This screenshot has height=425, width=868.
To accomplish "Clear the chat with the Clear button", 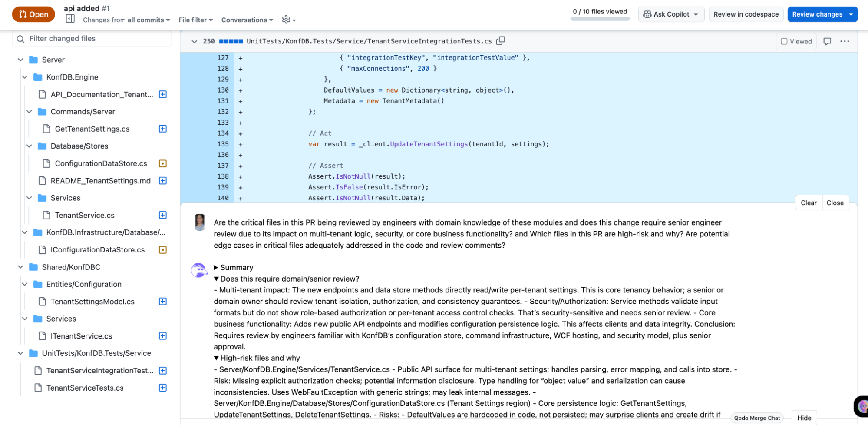I will [x=808, y=203].
